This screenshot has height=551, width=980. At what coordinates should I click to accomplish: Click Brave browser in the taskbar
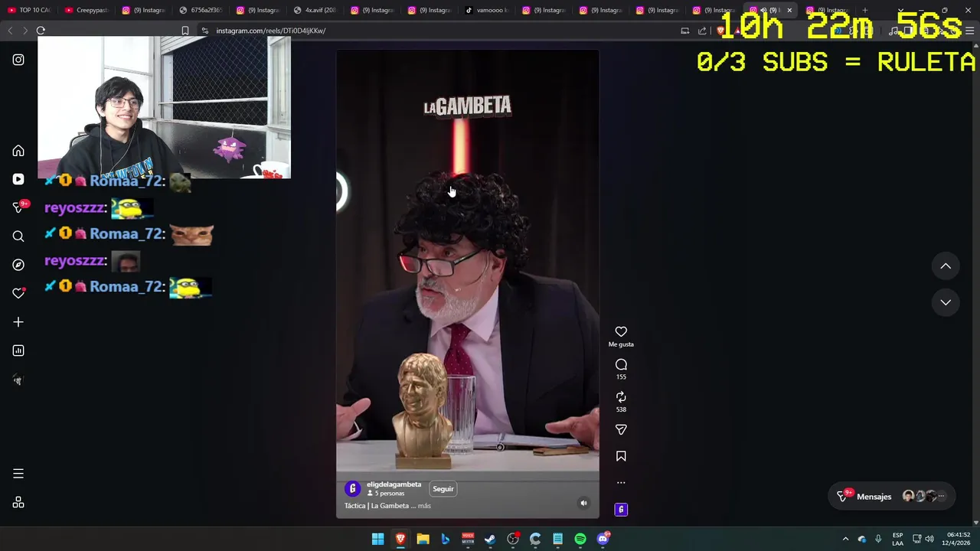(400, 540)
